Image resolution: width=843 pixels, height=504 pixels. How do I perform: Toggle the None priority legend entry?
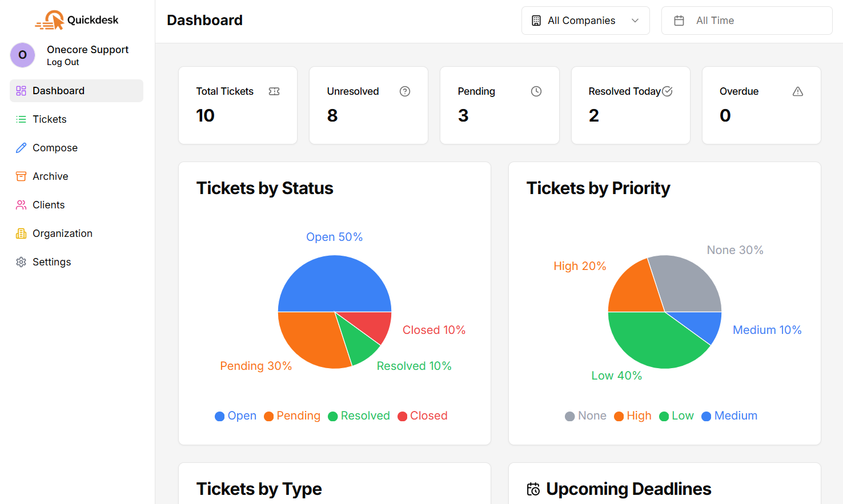(x=585, y=416)
